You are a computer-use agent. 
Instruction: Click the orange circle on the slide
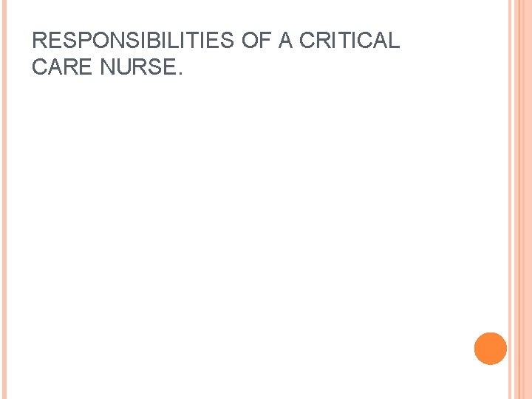click(491, 349)
